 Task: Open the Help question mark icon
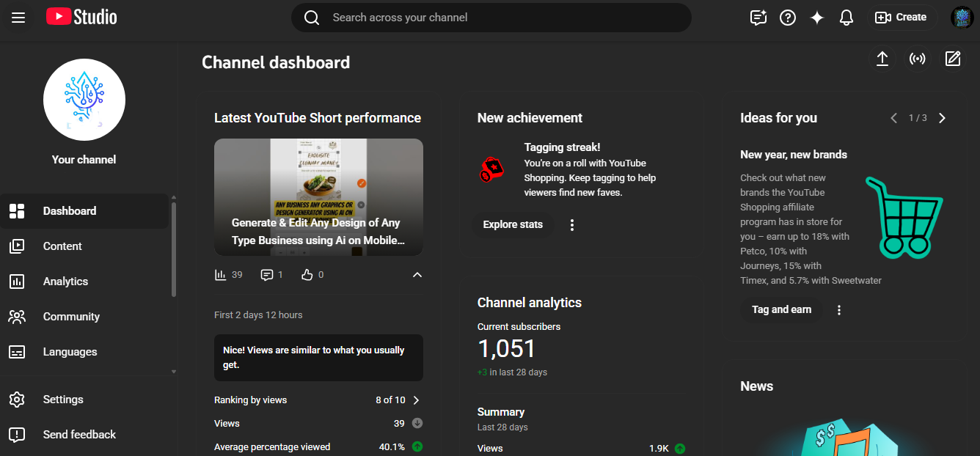(x=788, y=18)
